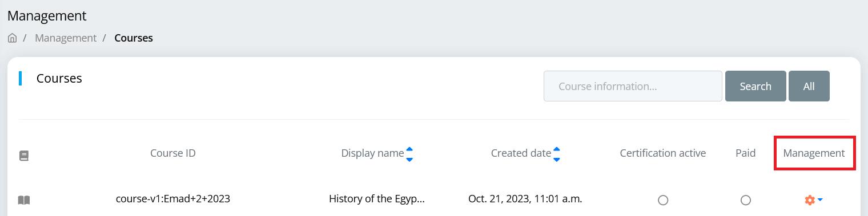The width and height of the screenshot is (868, 216).
Task: Expand the caret next to the gear icon
Action: (x=820, y=200)
